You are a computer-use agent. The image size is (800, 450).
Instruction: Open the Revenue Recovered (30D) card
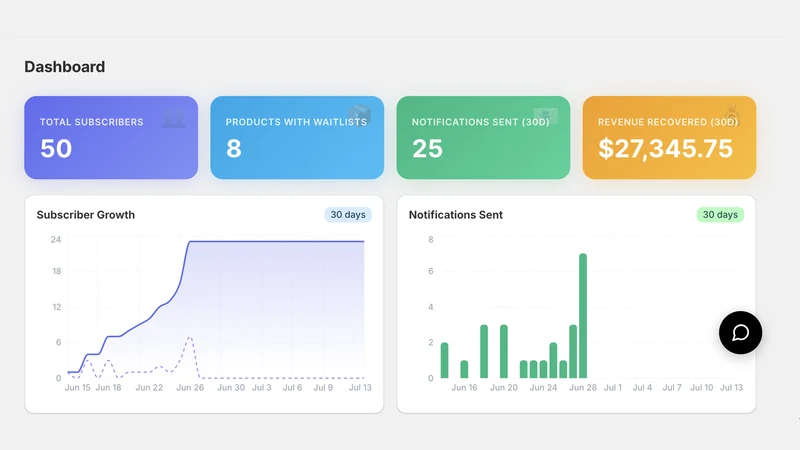pos(669,138)
